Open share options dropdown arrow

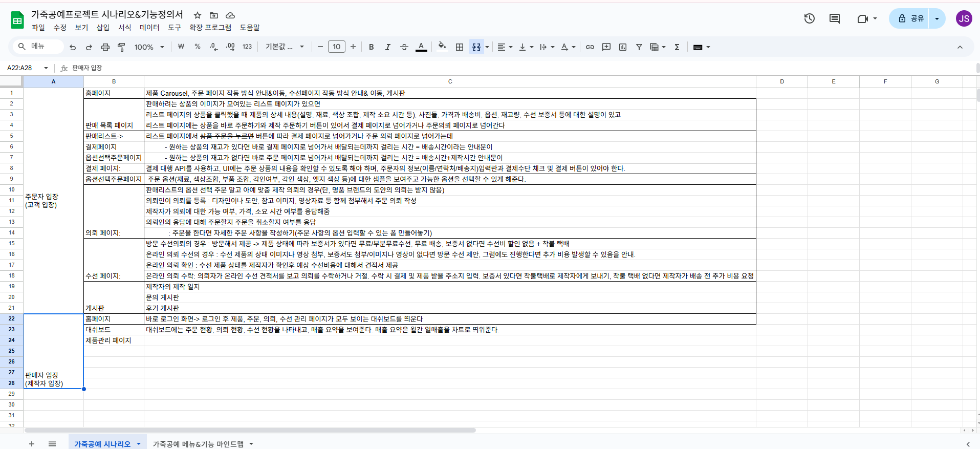coord(937,18)
